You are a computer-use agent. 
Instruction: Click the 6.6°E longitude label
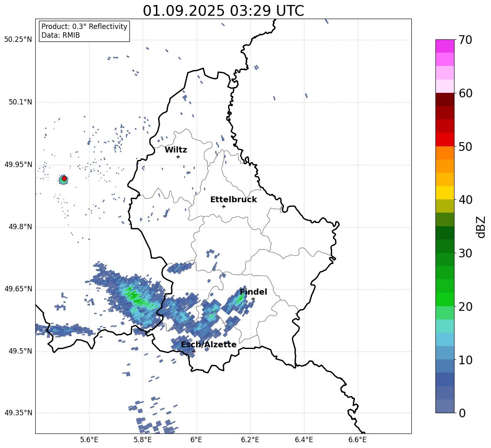point(357,440)
